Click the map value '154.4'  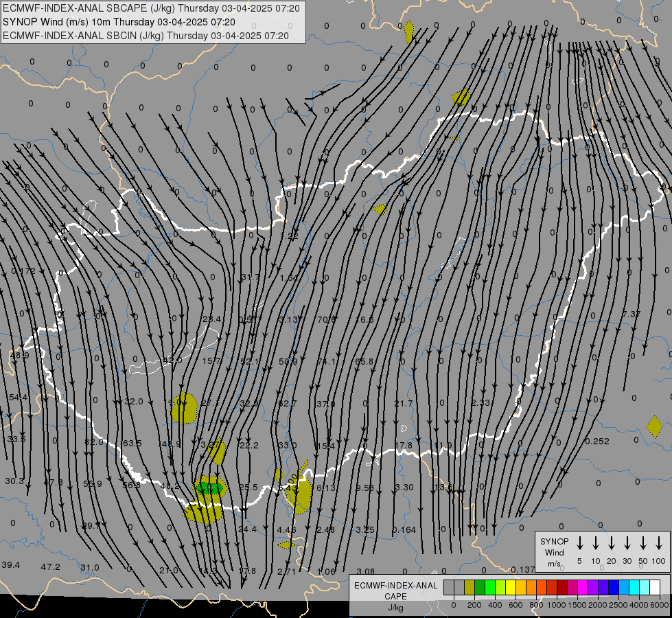click(17, 398)
